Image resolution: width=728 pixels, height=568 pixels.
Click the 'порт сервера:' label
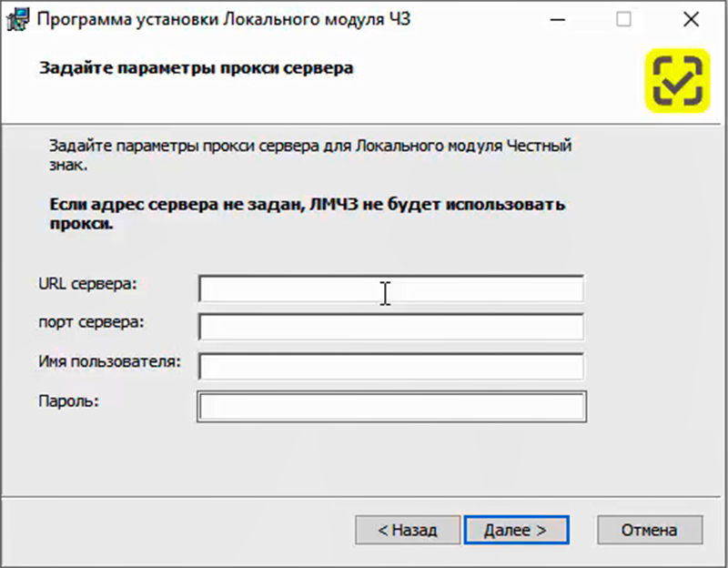coord(91,321)
